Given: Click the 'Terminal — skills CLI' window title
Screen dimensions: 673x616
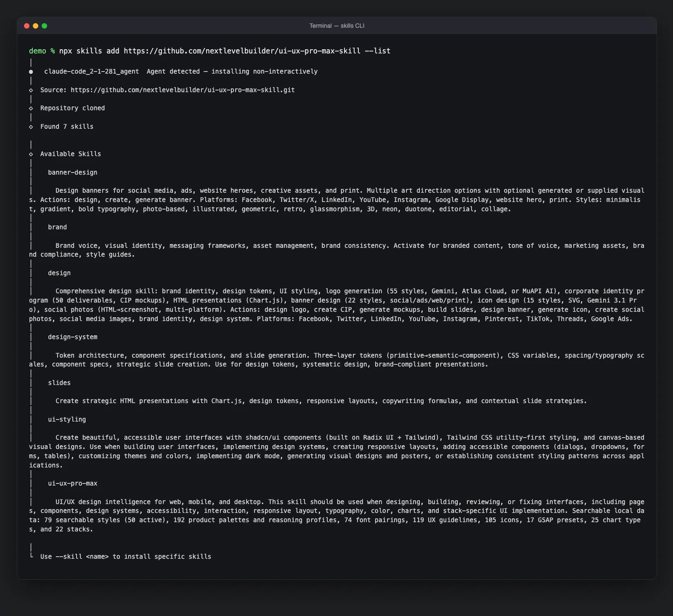Looking at the screenshot, I should click(336, 26).
